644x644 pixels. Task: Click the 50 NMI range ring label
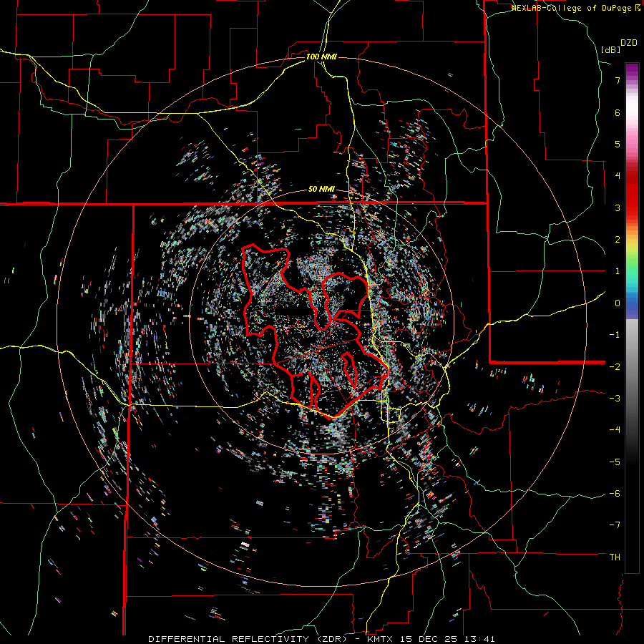tap(321, 190)
